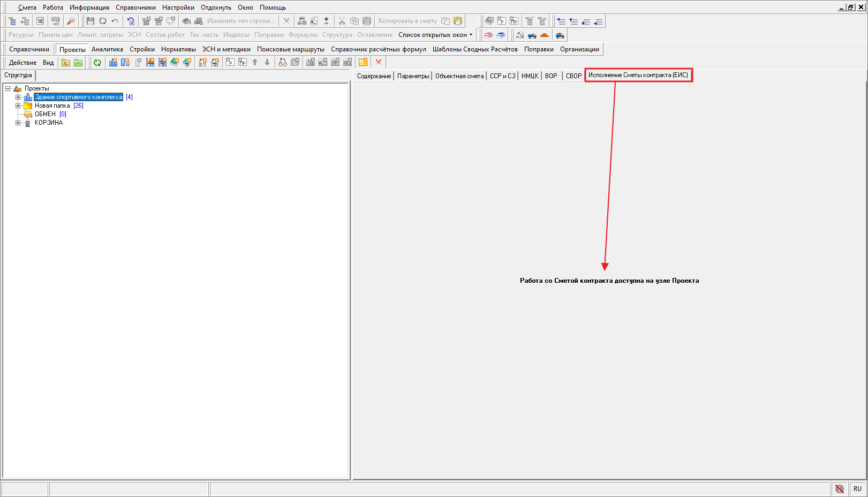Click the blue truck machinery icon
The width and height of the screenshot is (868, 497).
tap(532, 35)
